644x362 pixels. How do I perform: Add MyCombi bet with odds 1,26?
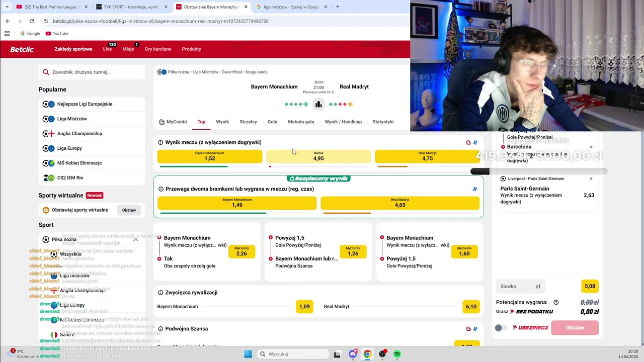tap(353, 251)
